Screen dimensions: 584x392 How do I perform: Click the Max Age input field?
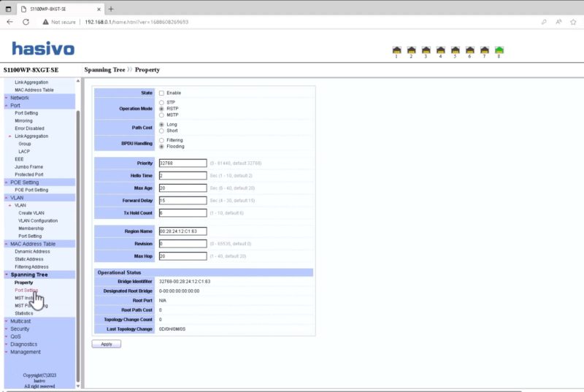[183, 188]
